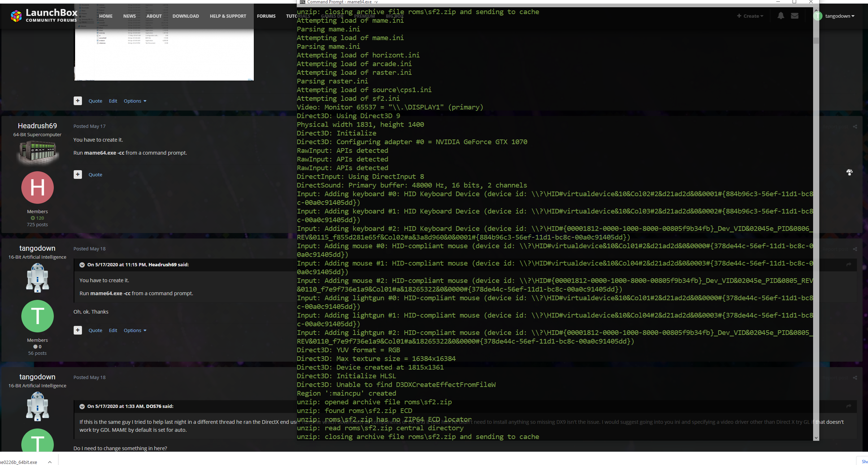Collapse the DOS76 quote via its chevron
Viewport: 868px width, 465px height.
[82, 406]
